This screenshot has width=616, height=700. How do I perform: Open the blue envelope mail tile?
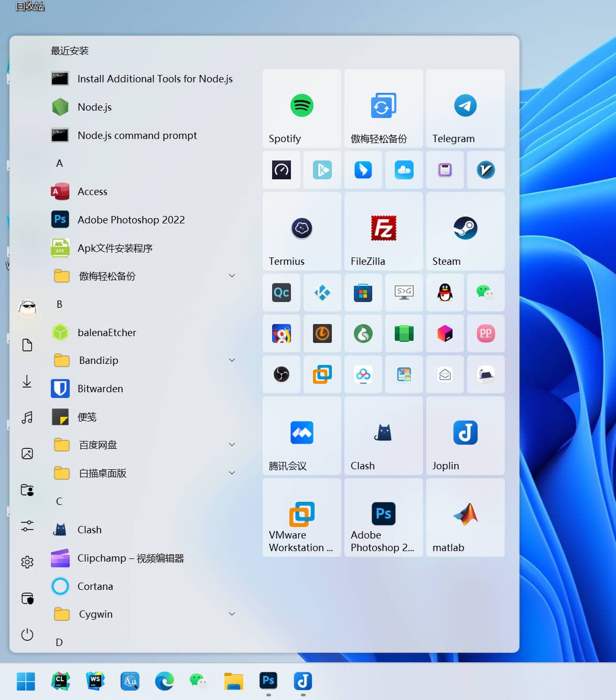point(445,374)
